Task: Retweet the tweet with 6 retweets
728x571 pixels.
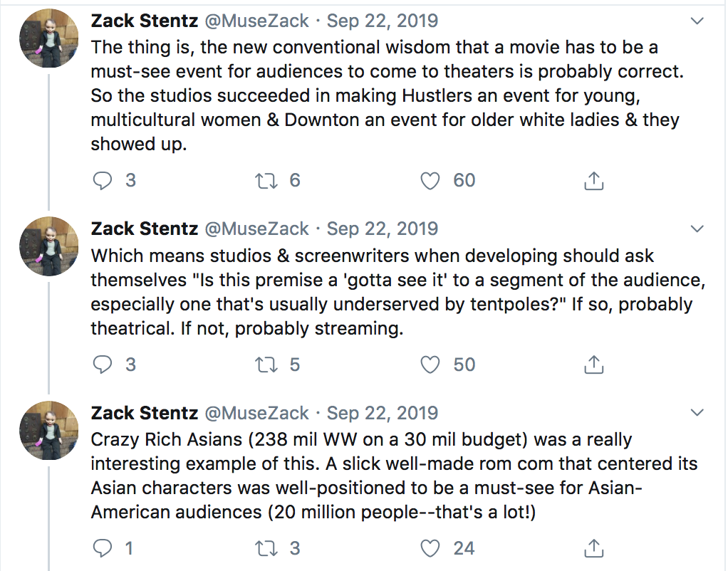Action: 266,181
